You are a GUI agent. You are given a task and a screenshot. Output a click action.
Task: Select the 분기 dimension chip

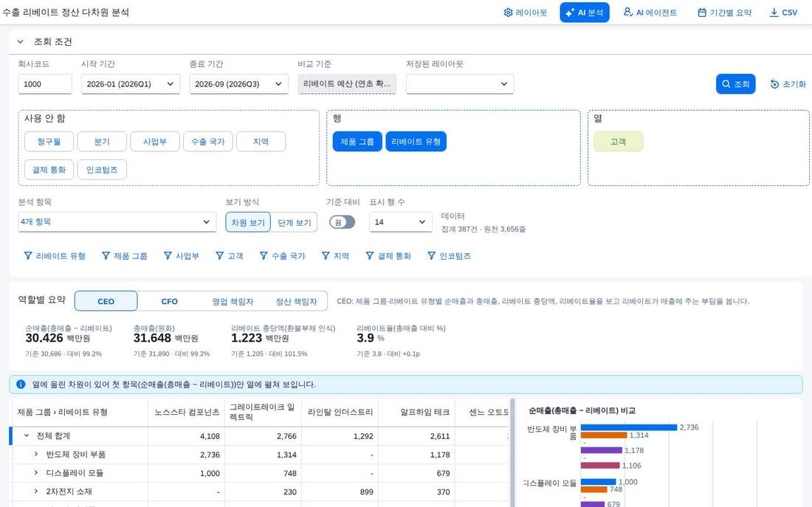(102, 142)
